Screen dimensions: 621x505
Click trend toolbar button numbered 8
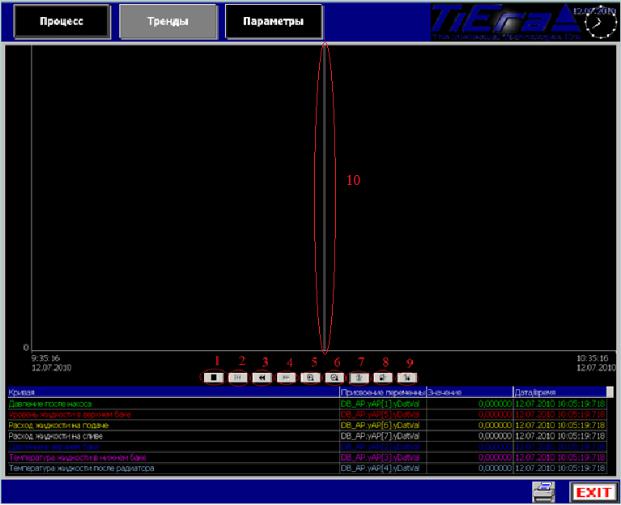click(382, 378)
